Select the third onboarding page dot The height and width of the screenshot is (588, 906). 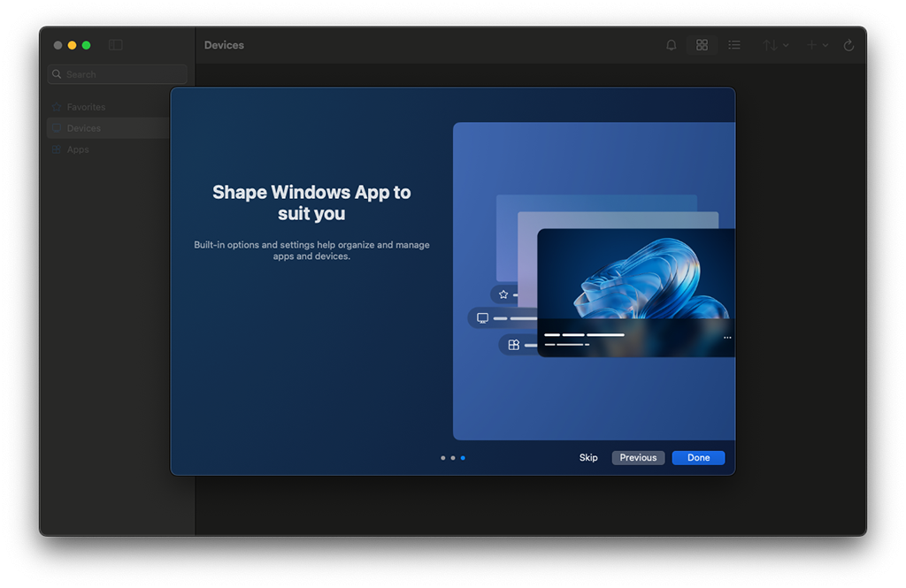[x=463, y=458]
